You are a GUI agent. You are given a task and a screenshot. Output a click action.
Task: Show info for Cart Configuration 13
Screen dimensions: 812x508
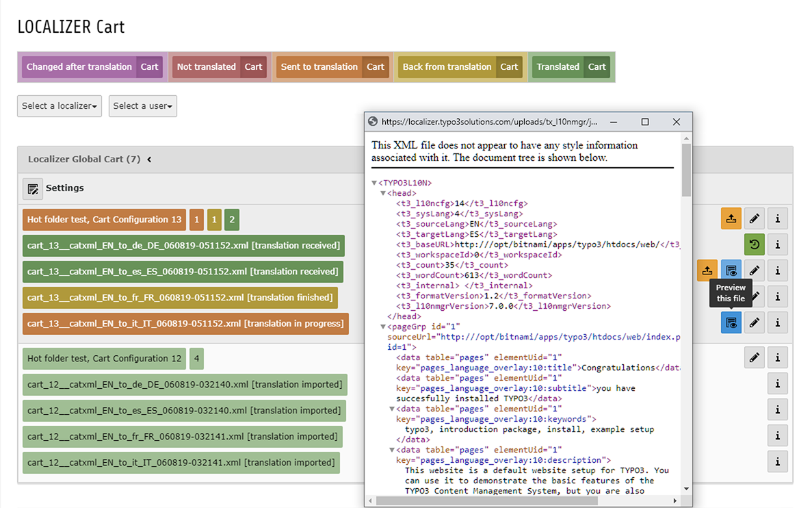click(x=777, y=218)
